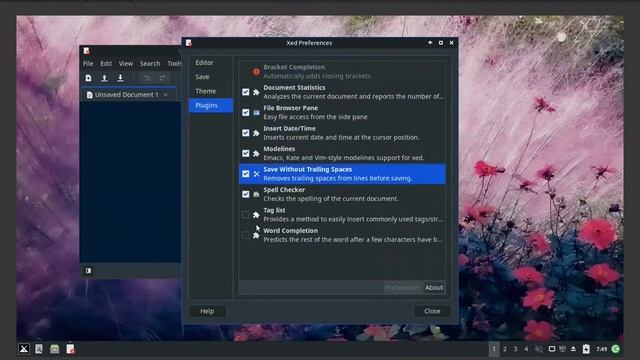The height and width of the screenshot is (360, 640).
Task: Select the Plugins preferences section
Action: tap(211, 105)
